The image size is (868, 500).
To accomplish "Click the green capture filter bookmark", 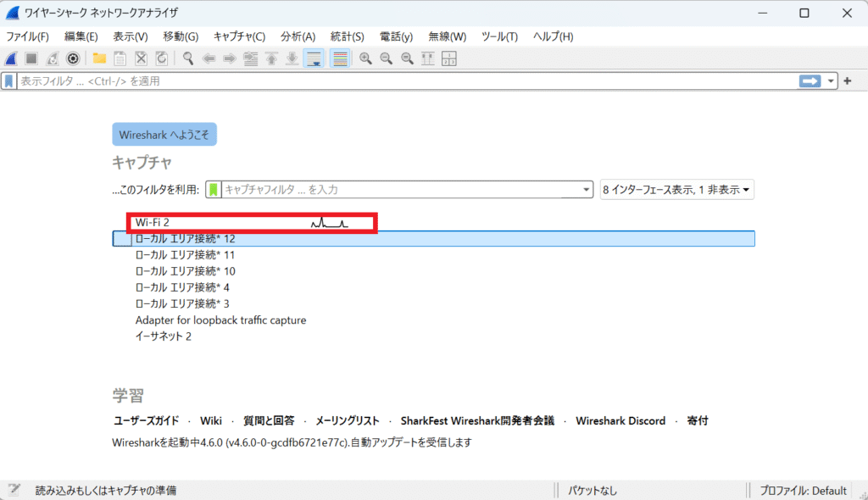I will pyautogui.click(x=214, y=190).
